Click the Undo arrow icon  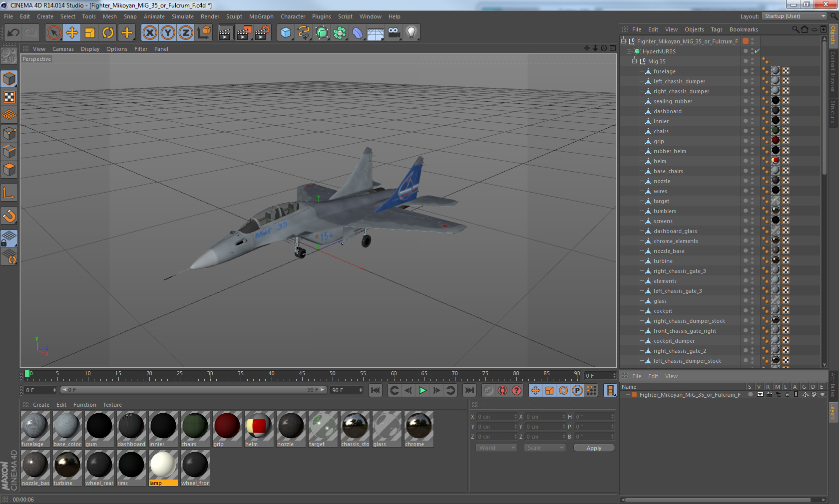click(13, 33)
